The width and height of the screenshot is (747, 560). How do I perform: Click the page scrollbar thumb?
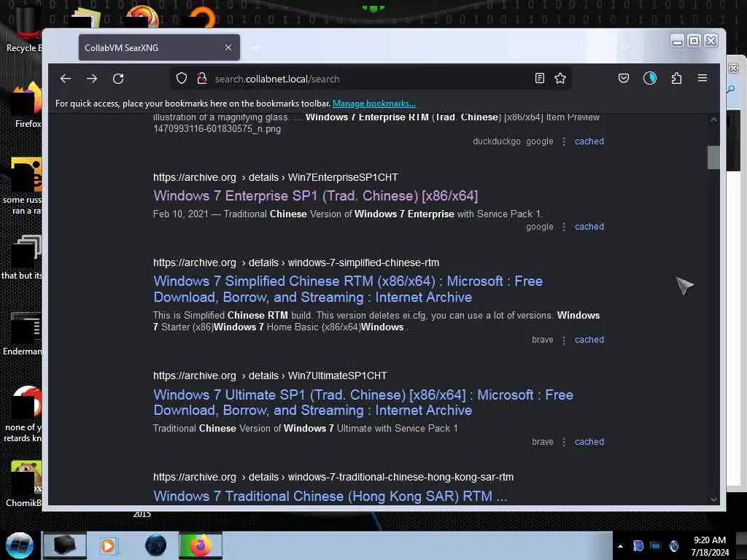coord(713,157)
